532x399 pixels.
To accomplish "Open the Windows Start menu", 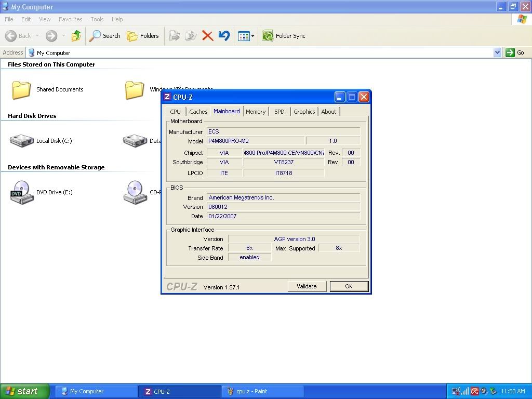I will click(25, 391).
